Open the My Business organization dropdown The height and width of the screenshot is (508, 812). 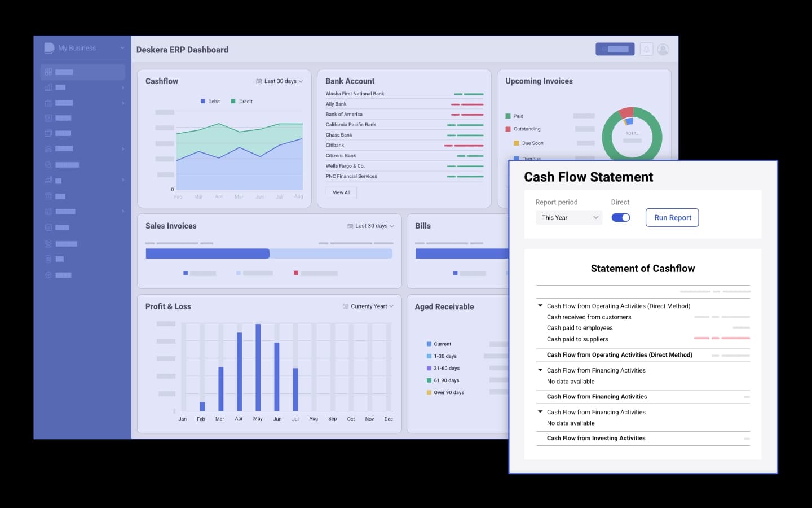[122, 48]
